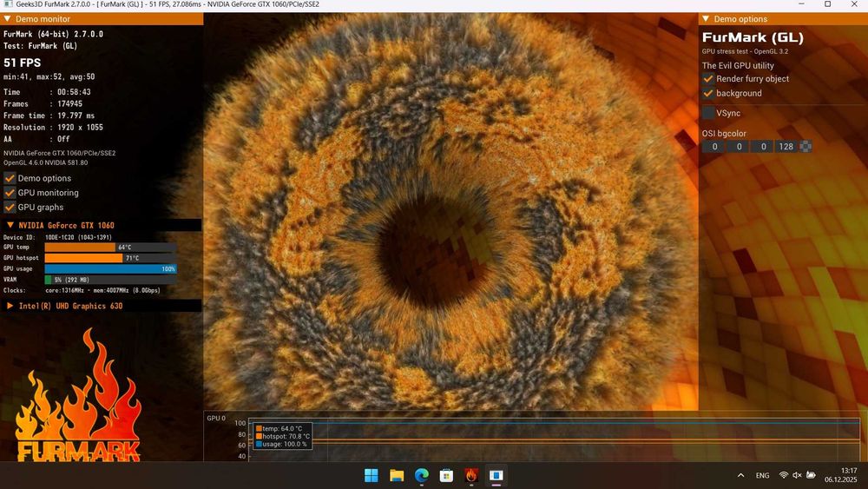Click the GPU 0 graph legend box

click(283, 436)
